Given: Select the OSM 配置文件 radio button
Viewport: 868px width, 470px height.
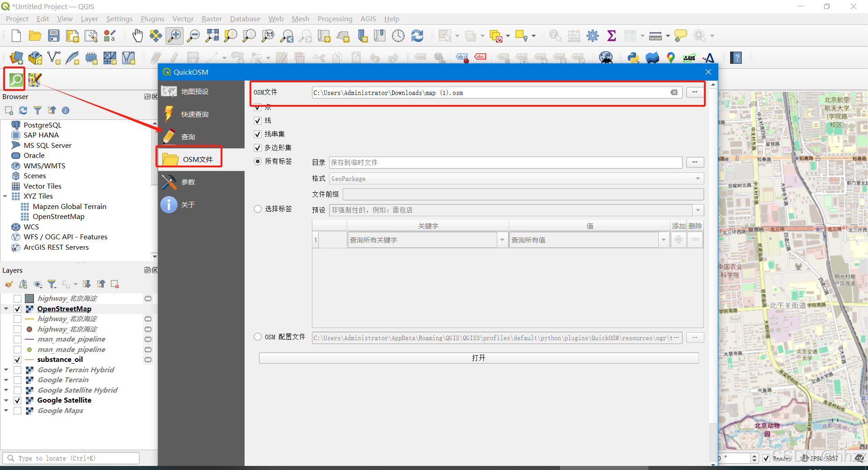Looking at the screenshot, I should [x=258, y=337].
